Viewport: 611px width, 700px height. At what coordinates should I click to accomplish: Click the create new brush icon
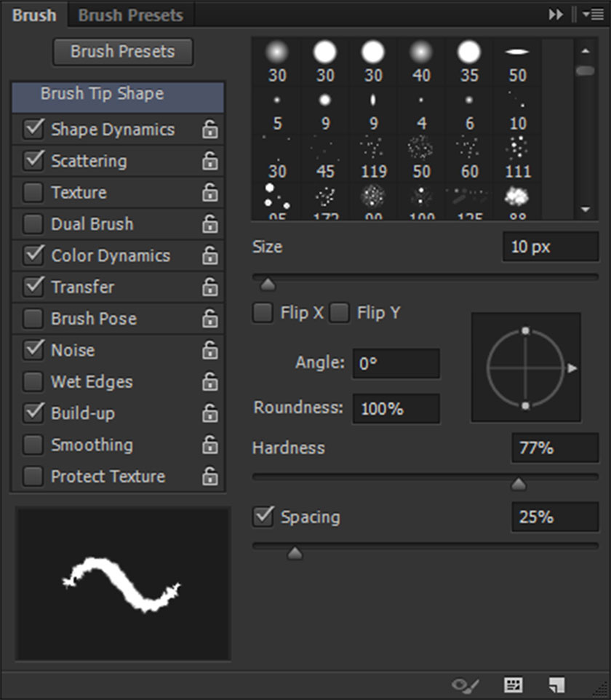[556, 685]
